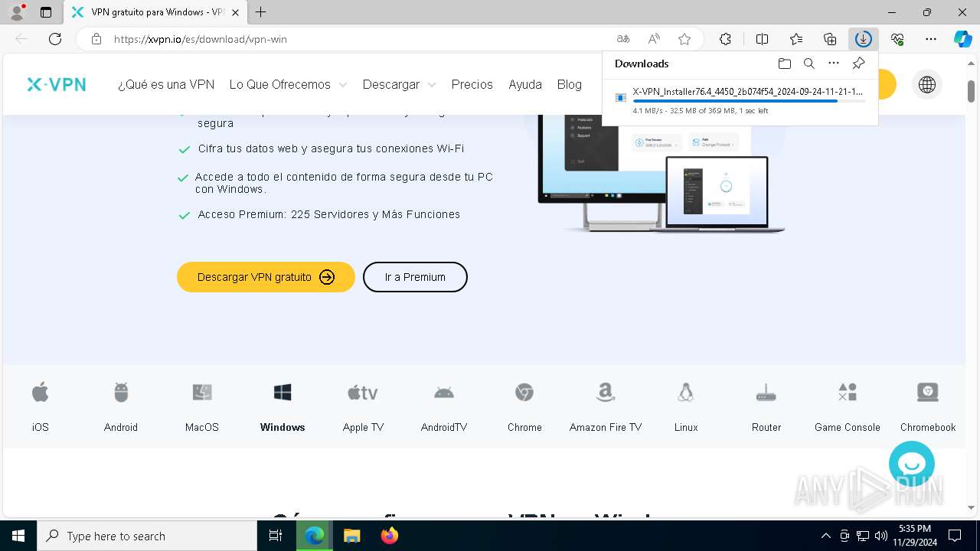Click the address bar URL

tap(201, 39)
